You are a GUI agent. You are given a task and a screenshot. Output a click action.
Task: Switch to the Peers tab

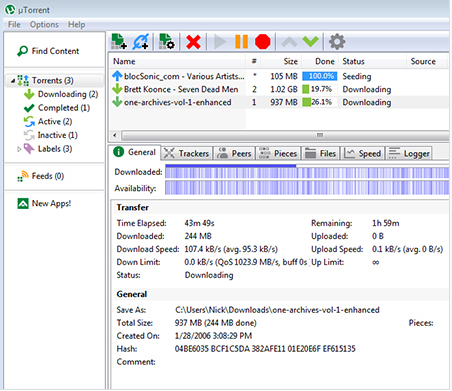234,153
